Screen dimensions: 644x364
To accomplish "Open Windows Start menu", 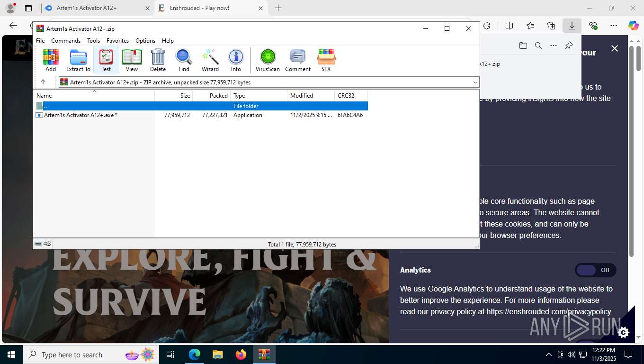I will coord(11,355).
